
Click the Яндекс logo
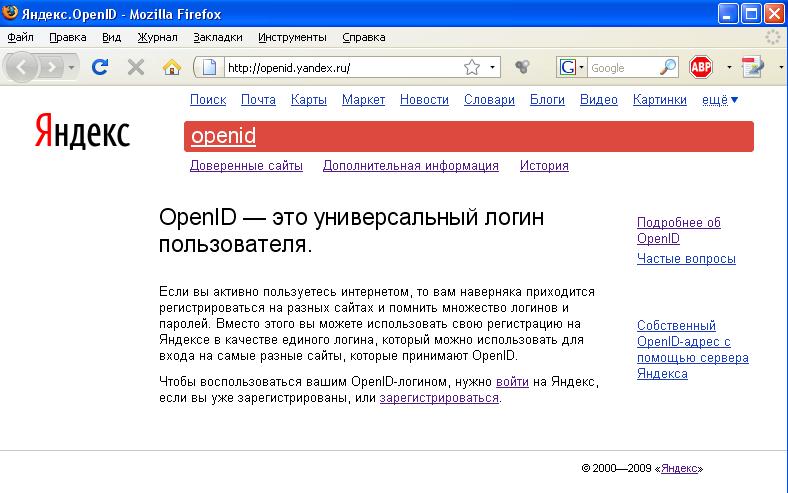[x=82, y=131]
